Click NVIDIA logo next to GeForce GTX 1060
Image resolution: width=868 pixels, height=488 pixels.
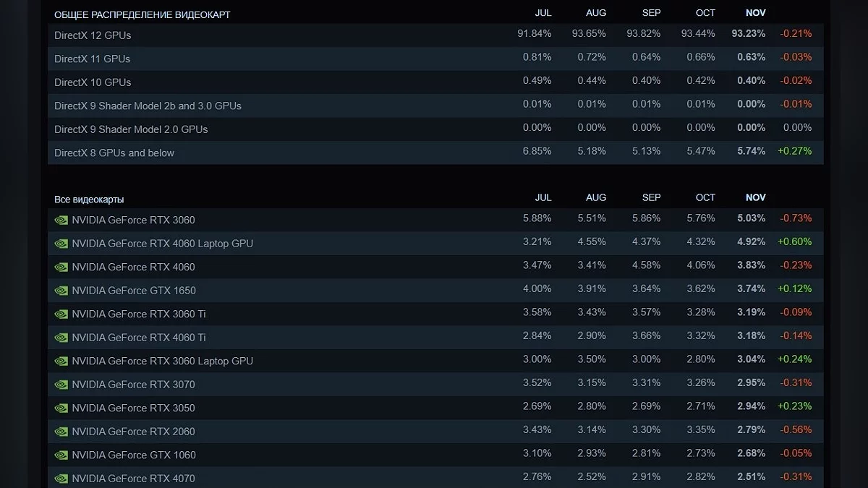pos(61,455)
